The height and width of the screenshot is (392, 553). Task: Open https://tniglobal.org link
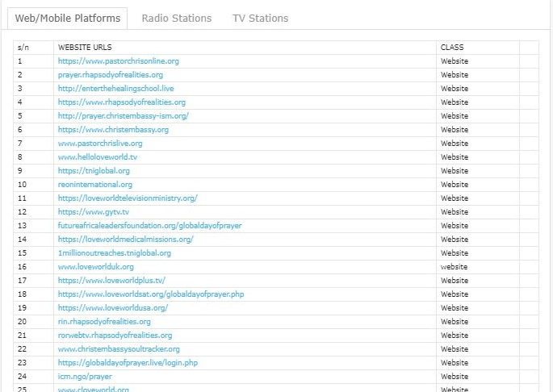[x=94, y=171]
